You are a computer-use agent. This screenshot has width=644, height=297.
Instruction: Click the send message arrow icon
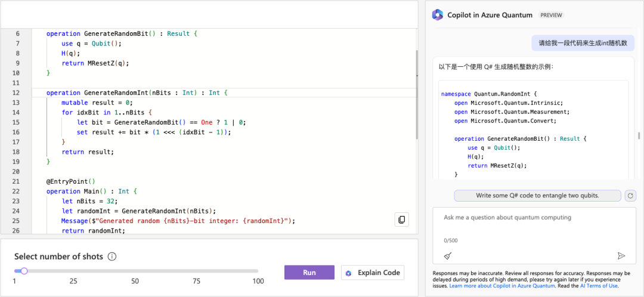click(621, 256)
